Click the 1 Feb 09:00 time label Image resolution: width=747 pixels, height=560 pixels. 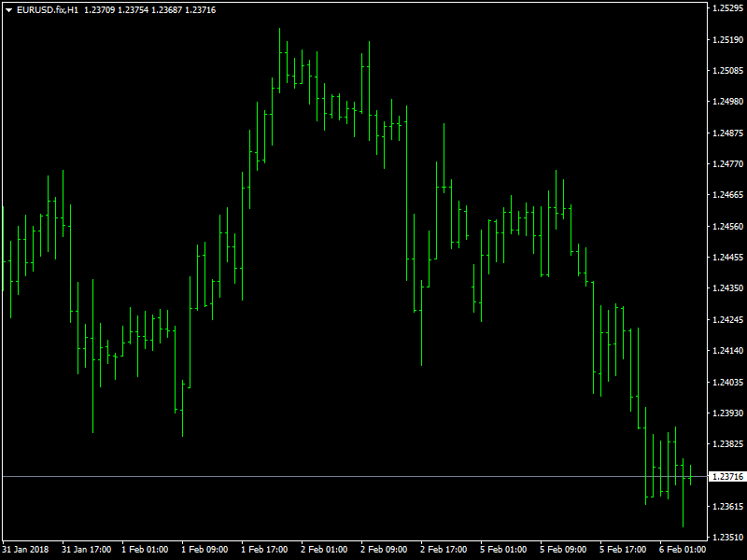click(204, 550)
